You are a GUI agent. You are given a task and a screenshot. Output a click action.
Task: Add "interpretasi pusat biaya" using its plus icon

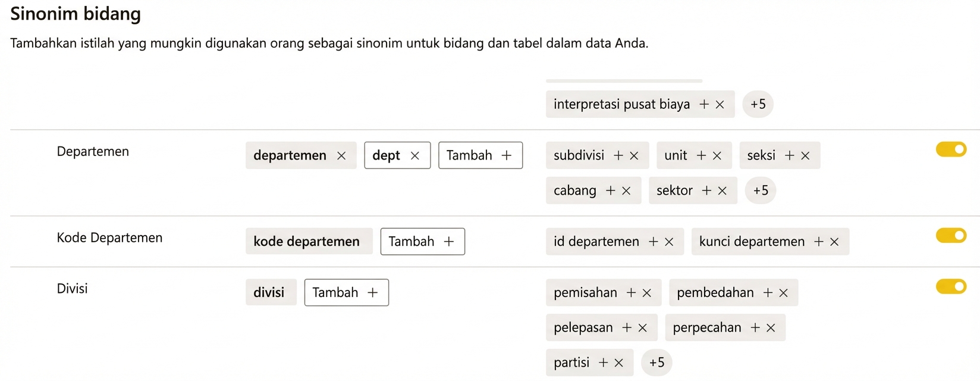click(x=704, y=104)
